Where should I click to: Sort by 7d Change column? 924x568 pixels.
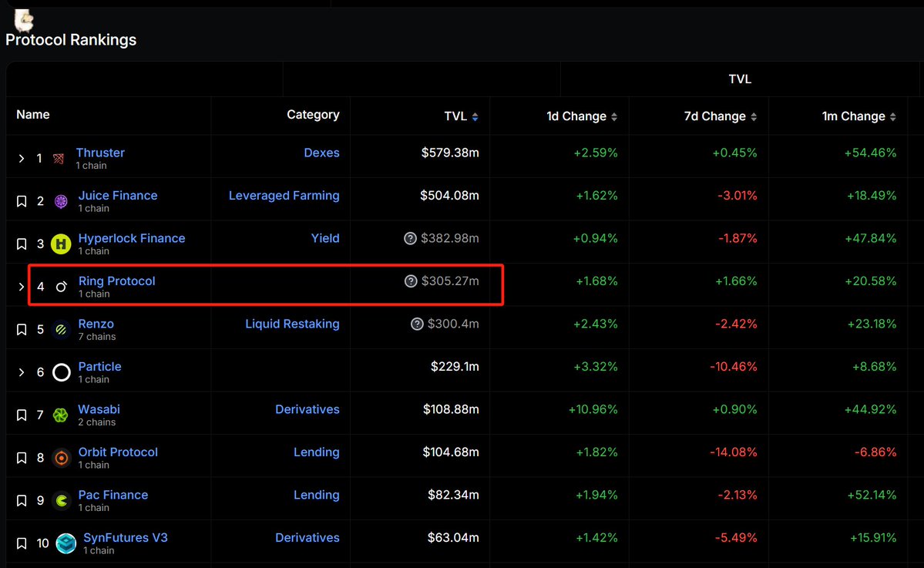720,116
